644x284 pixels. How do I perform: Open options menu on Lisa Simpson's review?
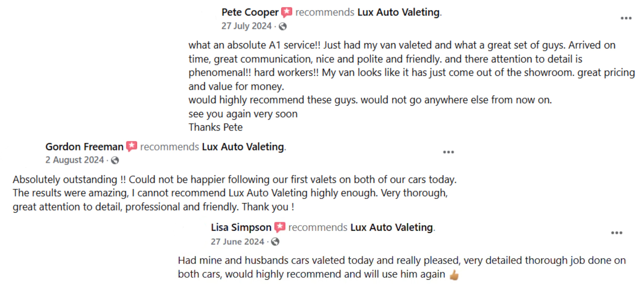pyautogui.click(x=616, y=233)
